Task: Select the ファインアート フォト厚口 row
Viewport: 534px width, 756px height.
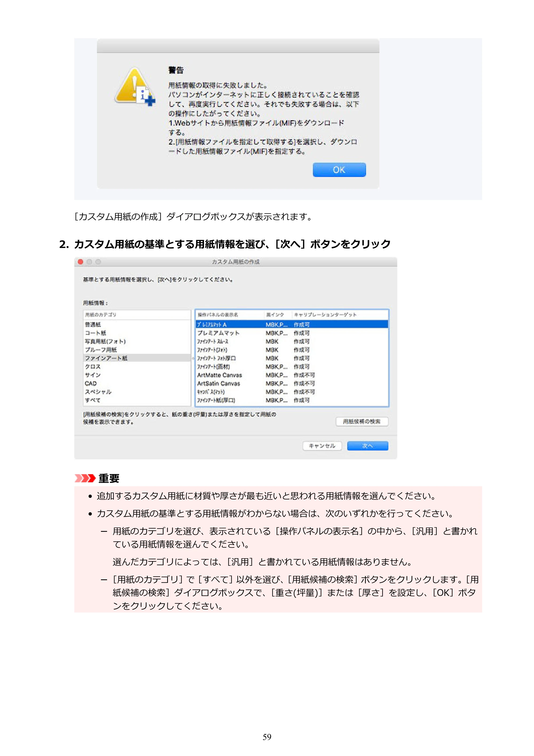Action: pyautogui.click(x=292, y=358)
